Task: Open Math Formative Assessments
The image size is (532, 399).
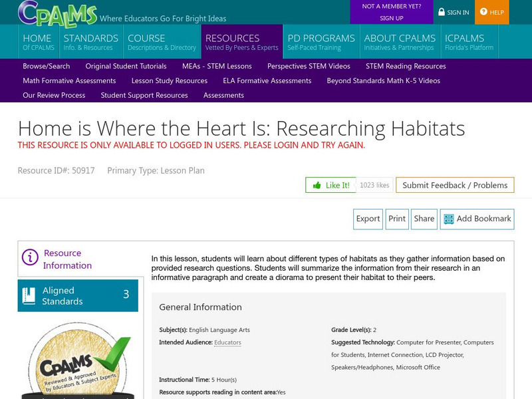Action: tap(69, 80)
